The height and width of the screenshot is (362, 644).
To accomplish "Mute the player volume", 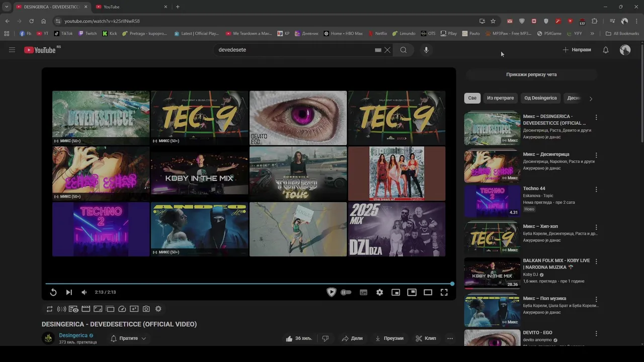I will click(x=84, y=292).
